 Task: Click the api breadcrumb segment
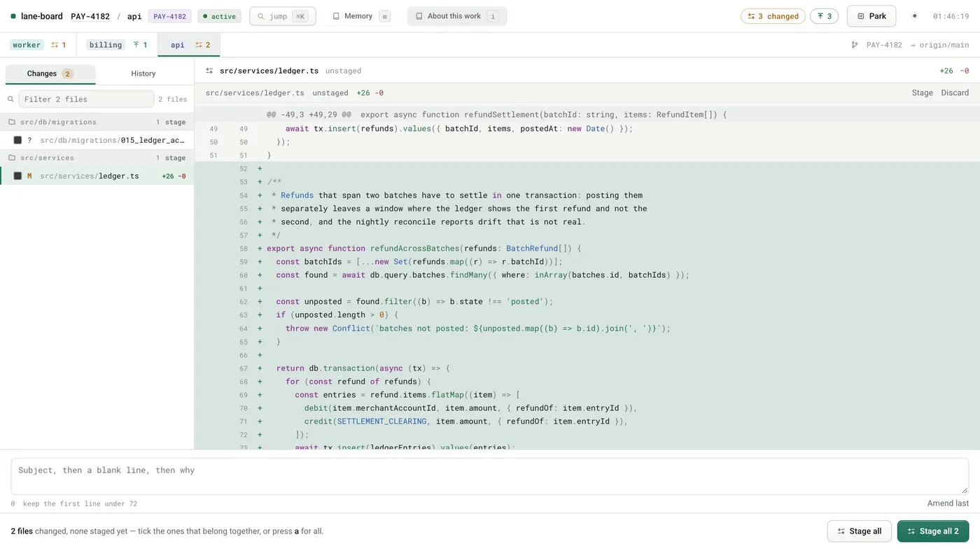tap(134, 16)
